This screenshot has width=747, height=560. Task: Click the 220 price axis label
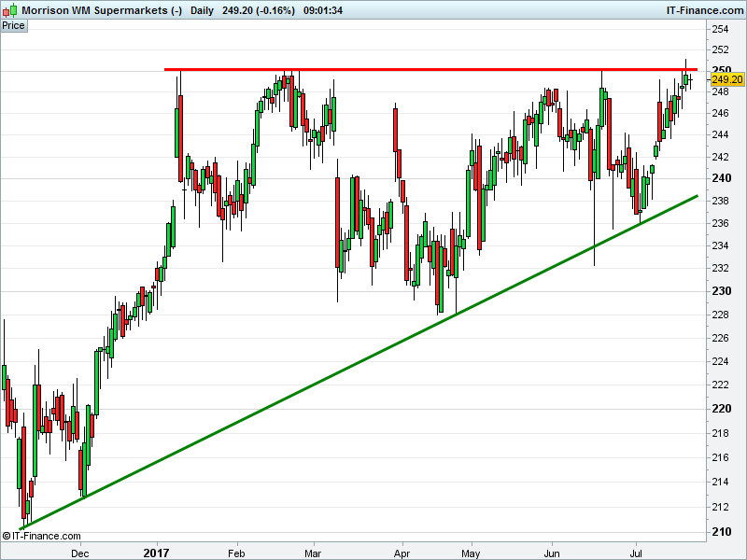click(721, 409)
